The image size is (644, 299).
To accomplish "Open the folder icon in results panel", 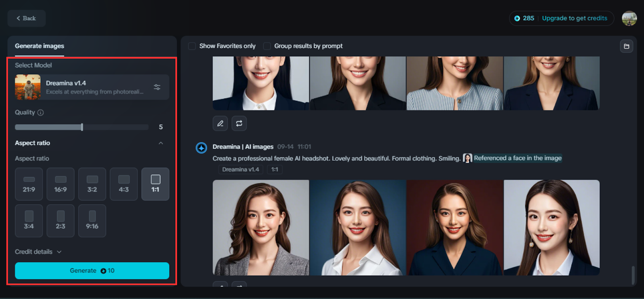I will click(x=626, y=46).
